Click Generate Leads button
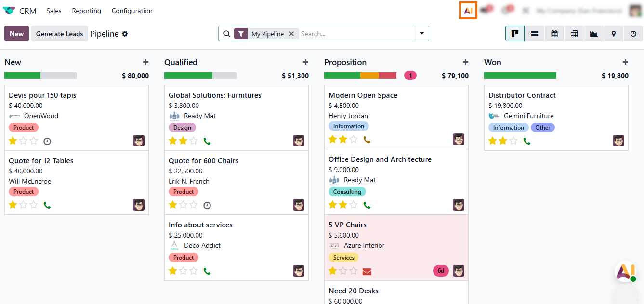The image size is (644, 304). click(x=60, y=34)
